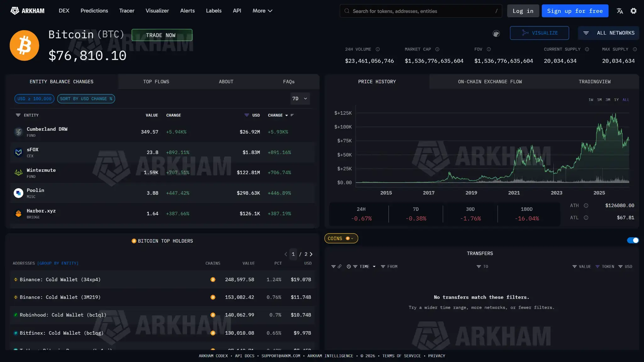Click the Max Supply info icon
644x362 pixels.
635,49
